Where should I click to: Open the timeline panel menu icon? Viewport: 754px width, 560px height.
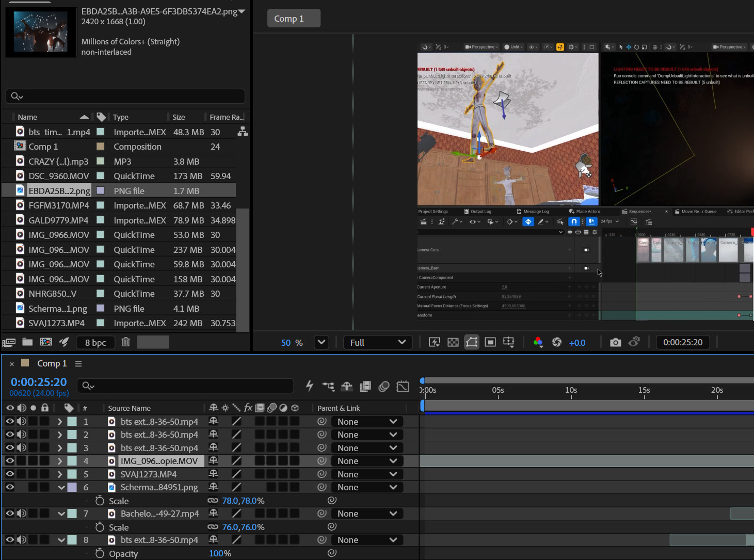tap(78, 363)
